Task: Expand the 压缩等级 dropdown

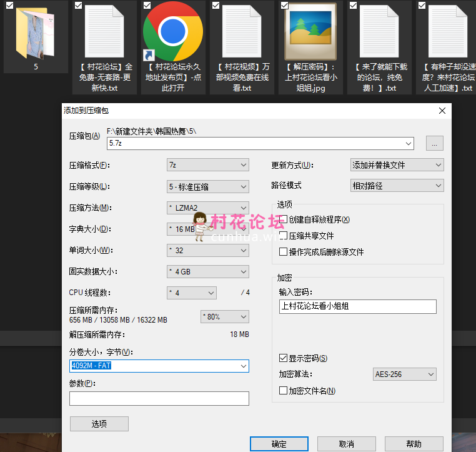Action: click(208, 186)
